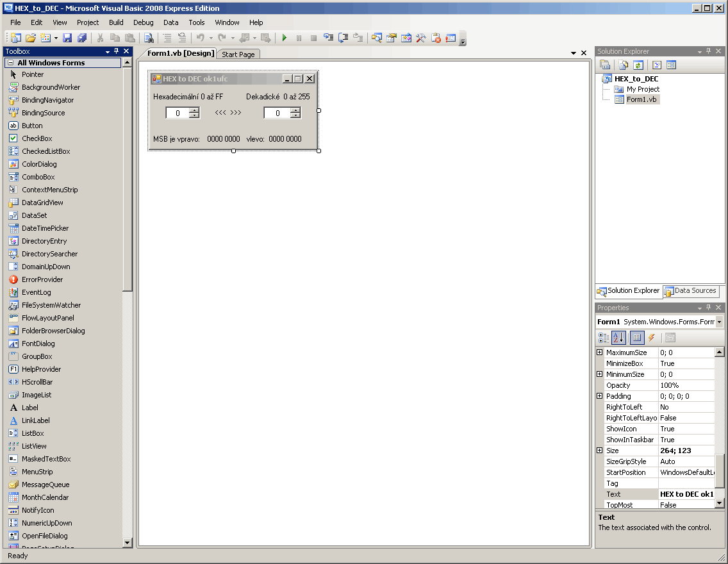Click the Text property value field
Screen dimensions: 728x564
(686, 494)
